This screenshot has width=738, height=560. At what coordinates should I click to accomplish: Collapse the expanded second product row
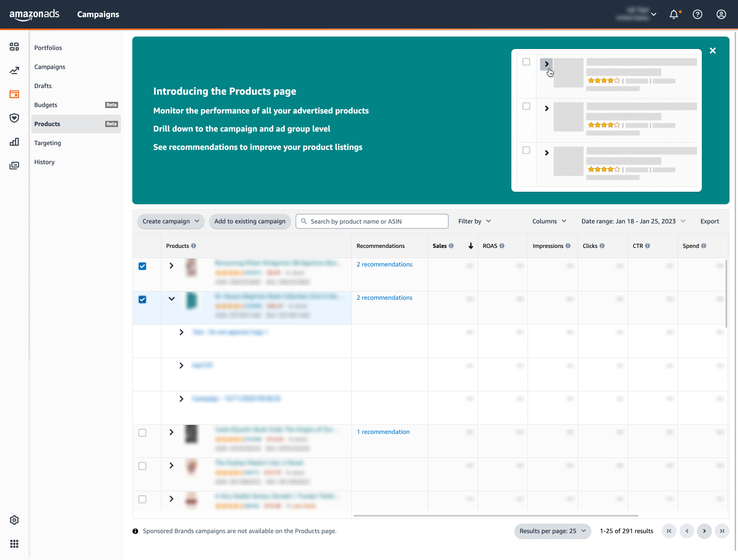pyautogui.click(x=171, y=299)
